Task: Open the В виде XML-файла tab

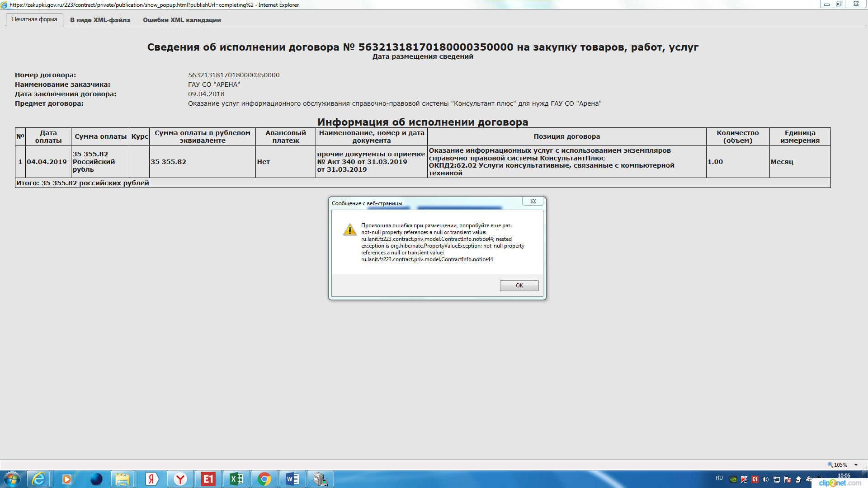Action: (100, 20)
